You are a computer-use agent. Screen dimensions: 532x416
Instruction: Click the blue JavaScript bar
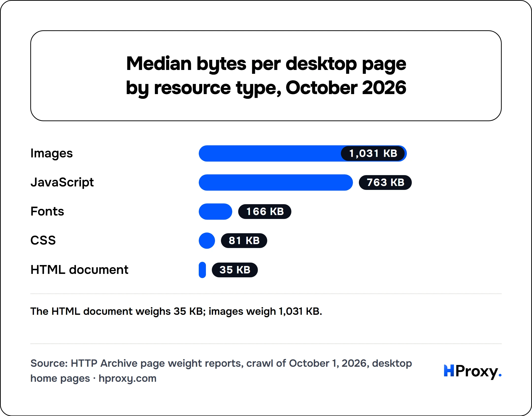pyautogui.click(x=276, y=183)
